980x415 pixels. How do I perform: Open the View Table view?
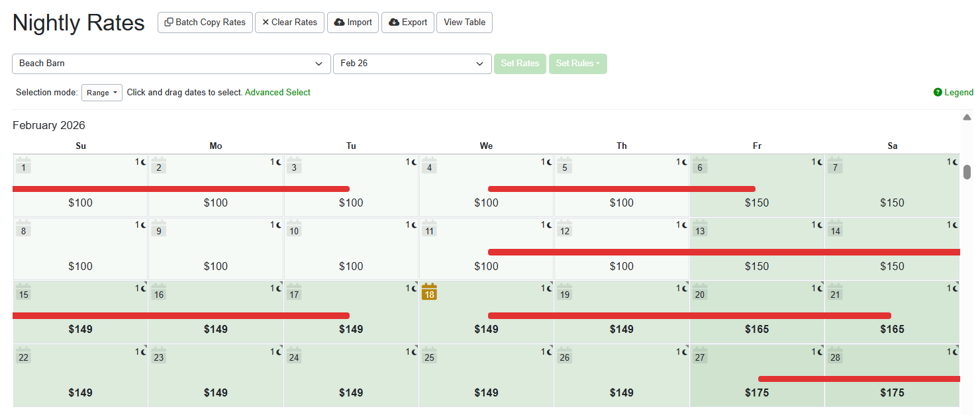pos(464,22)
